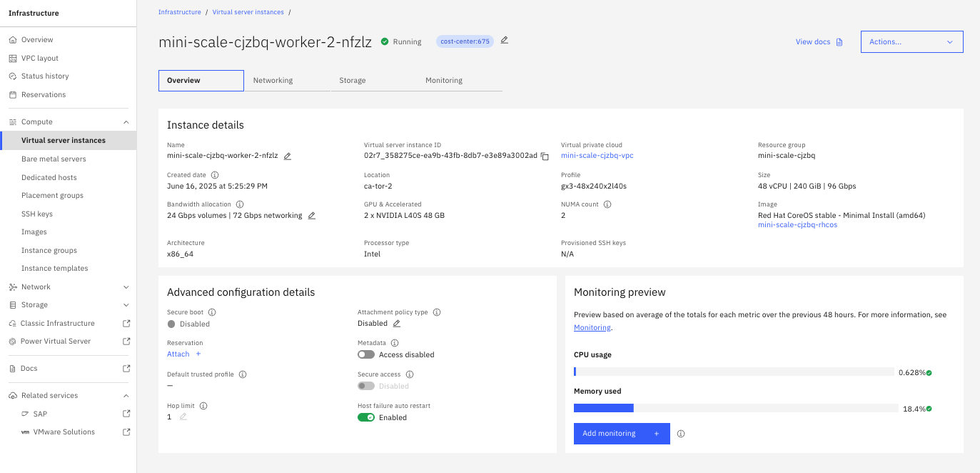
Task: Edit tags via pencil beside cost-center tag
Action: [505, 40]
